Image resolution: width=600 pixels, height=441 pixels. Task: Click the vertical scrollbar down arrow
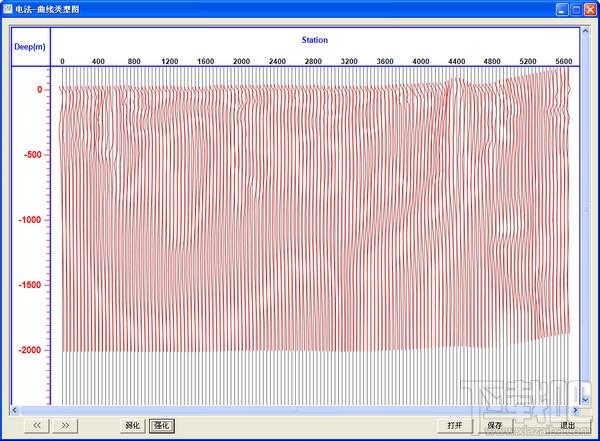(x=585, y=399)
